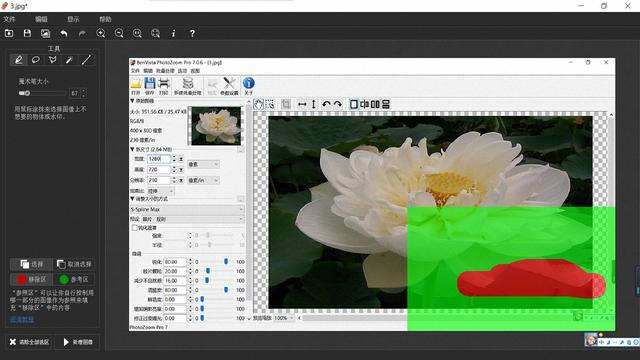The image size is (640, 360).
Task: Click the zoom in magnifier icon
Action: point(100,33)
